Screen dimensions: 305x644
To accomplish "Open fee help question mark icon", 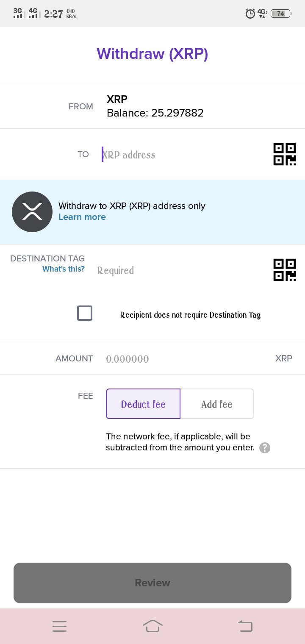I will point(265,448).
